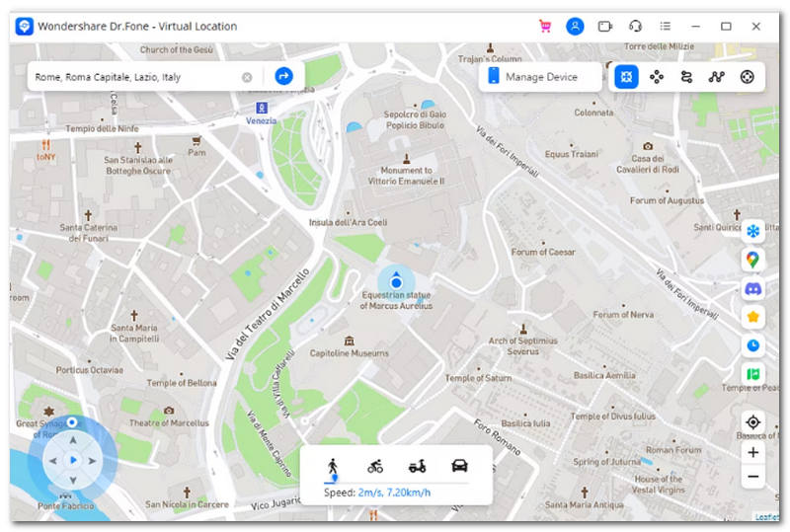Click the speed slider handle
This screenshot has width=790, height=532.
[335, 478]
